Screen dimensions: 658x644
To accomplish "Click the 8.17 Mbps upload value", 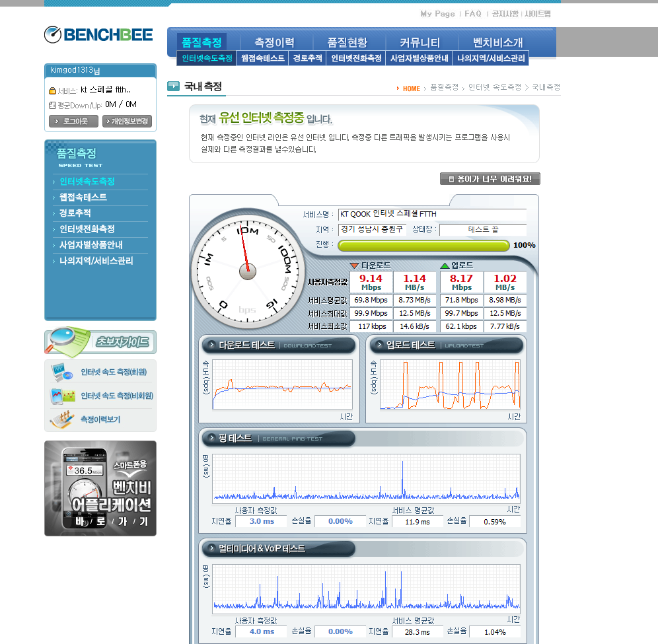I will click(x=462, y=282).
